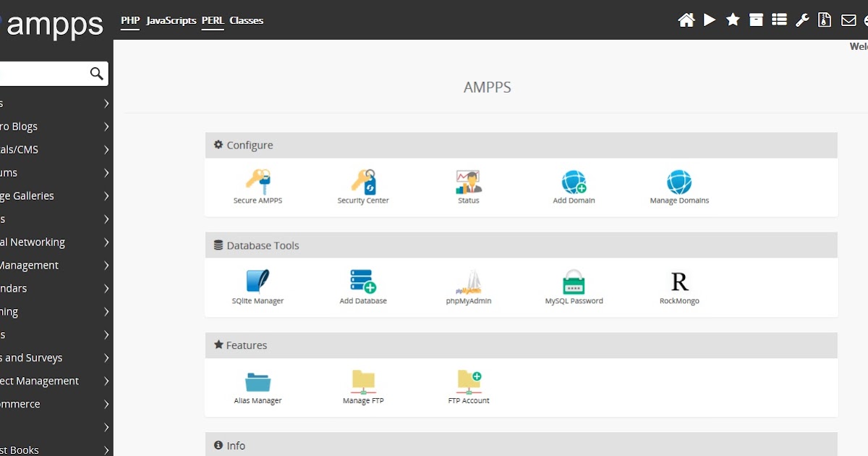
Task: Expand the 'ndars' category chevron
Action: [106, 289]
